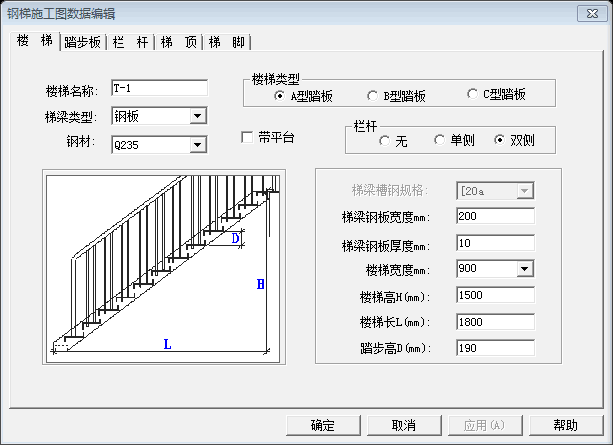This screenshot has height=445, width=613.
Task: Open help via 帮助 button
Action: [566, 425]
